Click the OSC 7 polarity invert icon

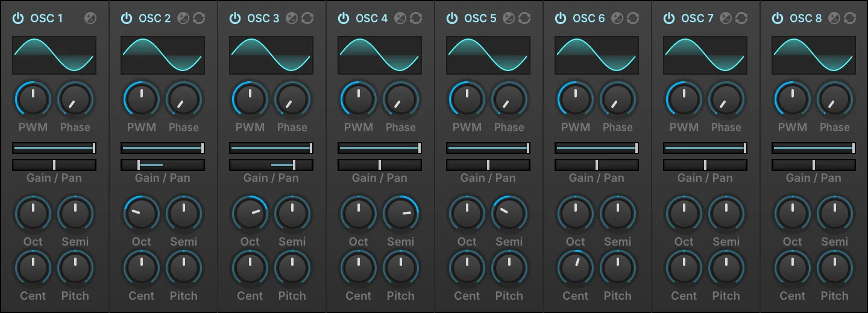(726, 19)
